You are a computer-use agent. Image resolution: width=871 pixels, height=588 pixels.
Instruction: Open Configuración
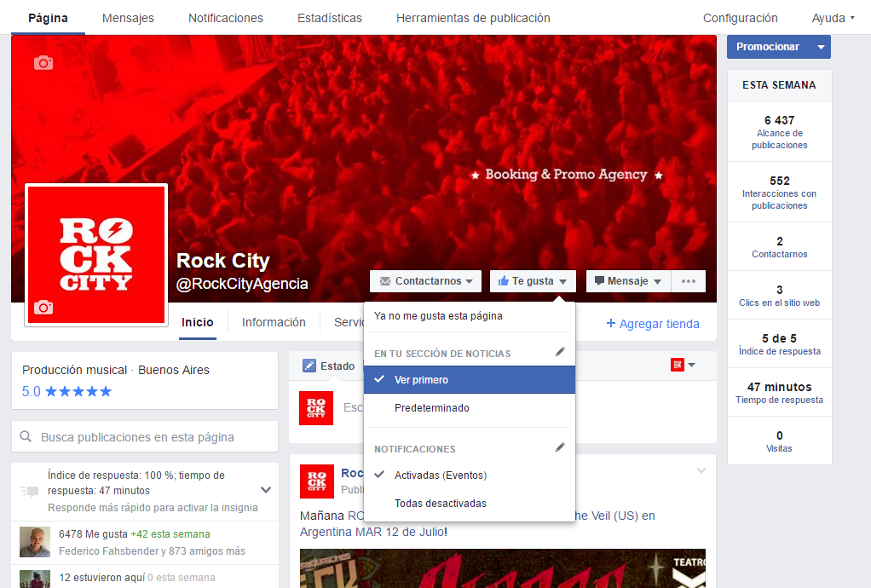(x=740, y=18)
